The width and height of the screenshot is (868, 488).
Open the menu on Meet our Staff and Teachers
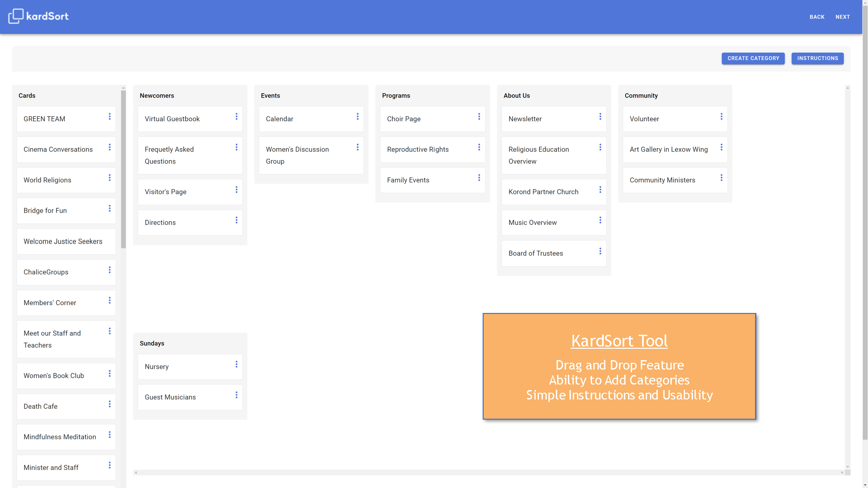(x=109, y=331)
